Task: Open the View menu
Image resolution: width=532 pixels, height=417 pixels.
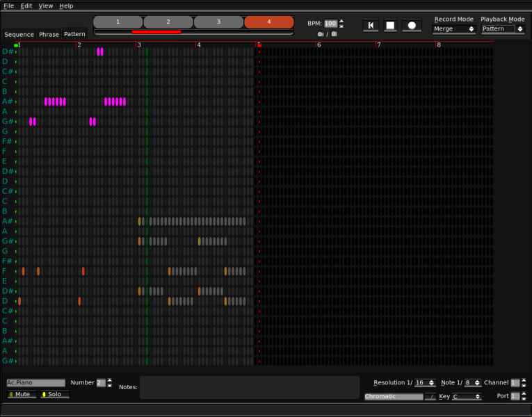Action: pyautogui.click(x=46, y=6)
